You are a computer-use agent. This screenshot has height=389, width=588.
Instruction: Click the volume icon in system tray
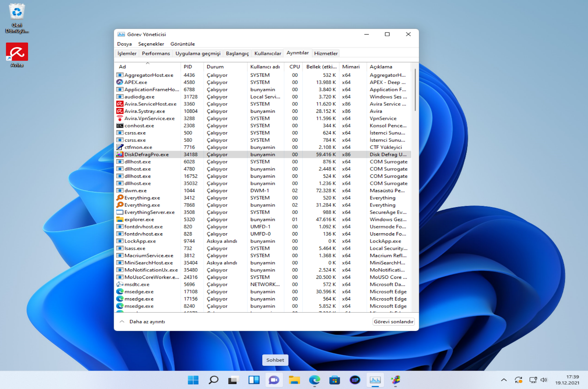pyautogui.click(x=544, y=380)
